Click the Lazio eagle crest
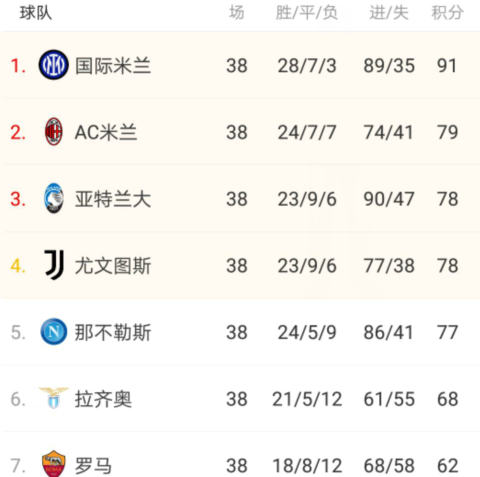This screenshot has height=477, width=480. (54, 398)
